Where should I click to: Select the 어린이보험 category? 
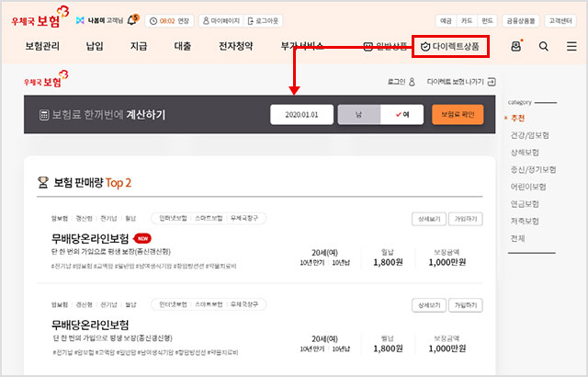(528, 187)
